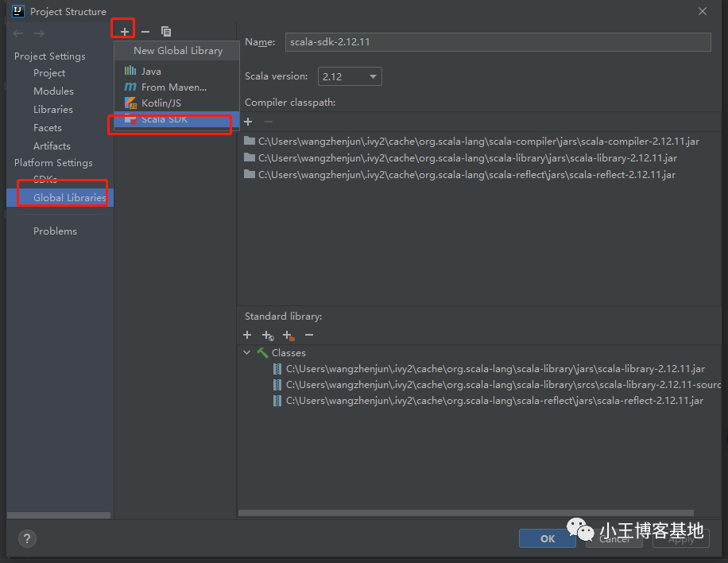The image size is (728, 563).
Task: Open the Modules settings page
Action: (x=53, y=91)
